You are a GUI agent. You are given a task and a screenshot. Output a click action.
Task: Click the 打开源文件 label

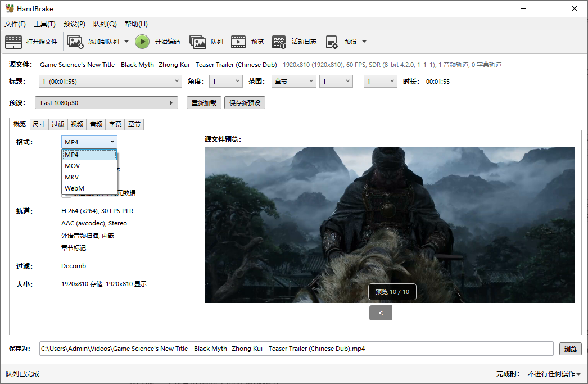click(x=42, y=42)
